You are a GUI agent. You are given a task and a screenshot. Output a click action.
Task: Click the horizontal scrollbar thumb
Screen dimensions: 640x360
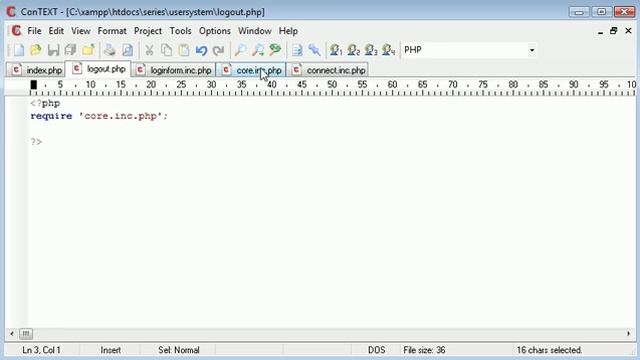point(26,334)
